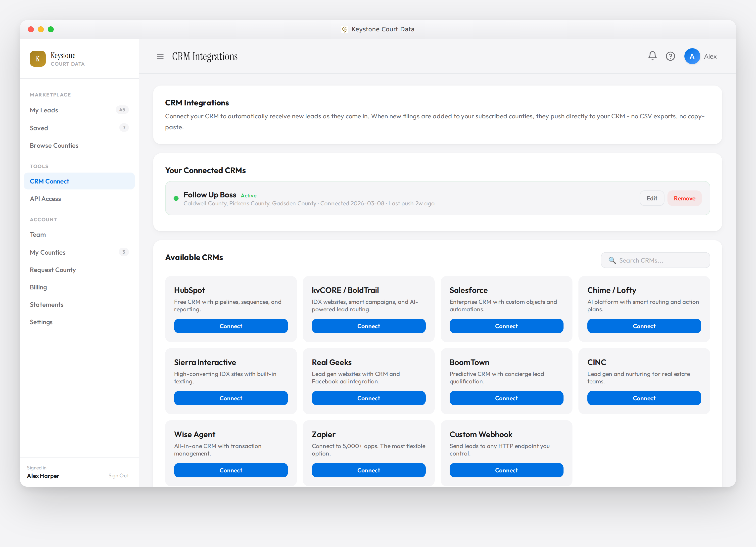756x547 pixels.
Task: Connect the Salesforce CRM
Action: coord(506,326)
